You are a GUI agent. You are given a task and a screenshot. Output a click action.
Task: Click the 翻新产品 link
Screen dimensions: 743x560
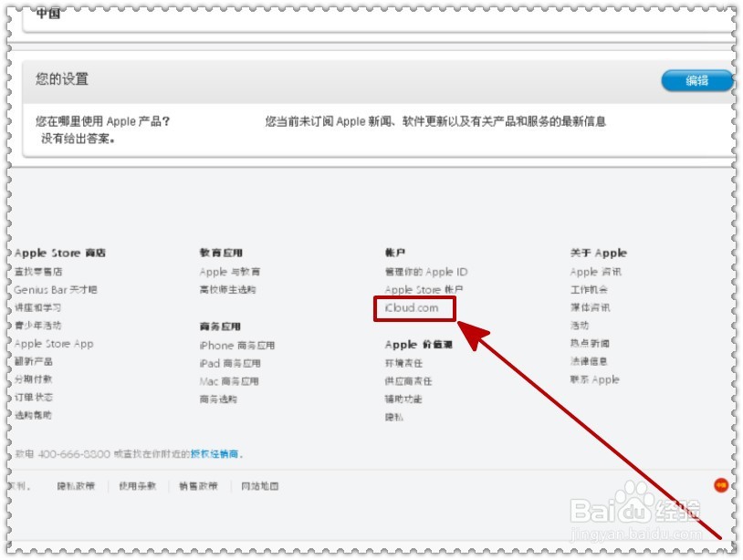(33, 361)
